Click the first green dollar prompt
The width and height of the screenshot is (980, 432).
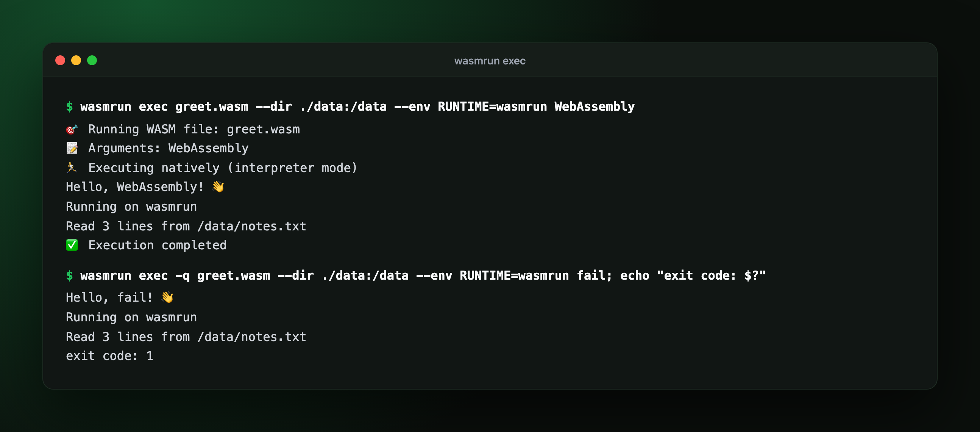(69, 106)
